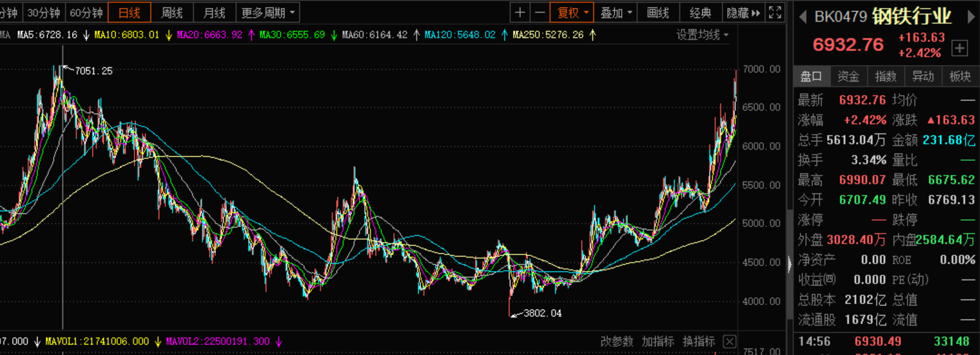Go to previous sector with left arrow
The width and height of the screenshot is (980, 355).
click(x=803, y=17)
